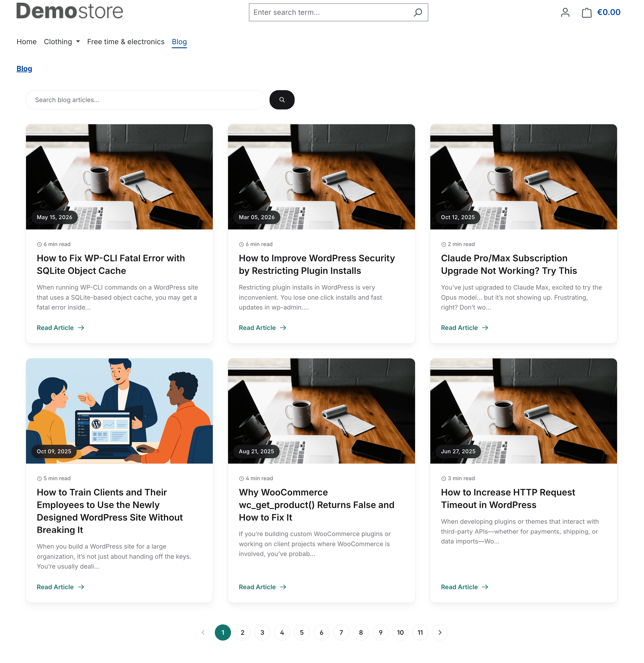Click the Demostore logo

click(70, 11)
